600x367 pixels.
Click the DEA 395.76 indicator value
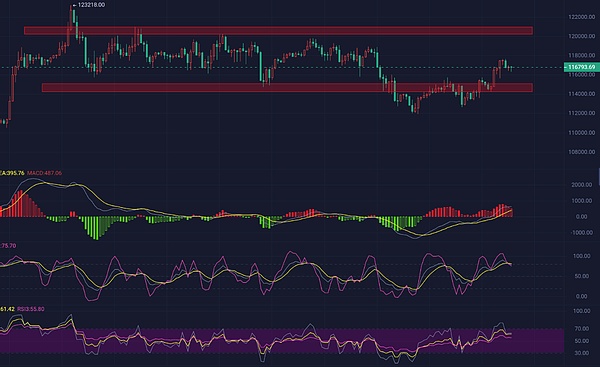click(x=12, y=173)
